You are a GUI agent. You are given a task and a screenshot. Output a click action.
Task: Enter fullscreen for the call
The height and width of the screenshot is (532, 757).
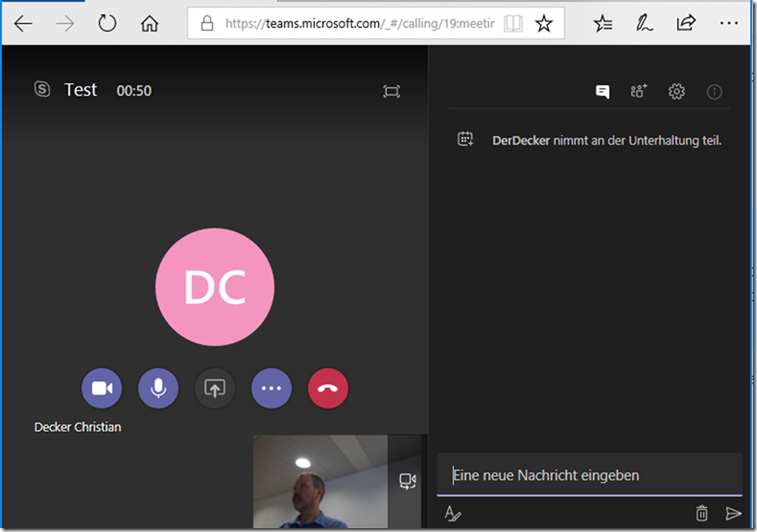(x=391, y=91)
